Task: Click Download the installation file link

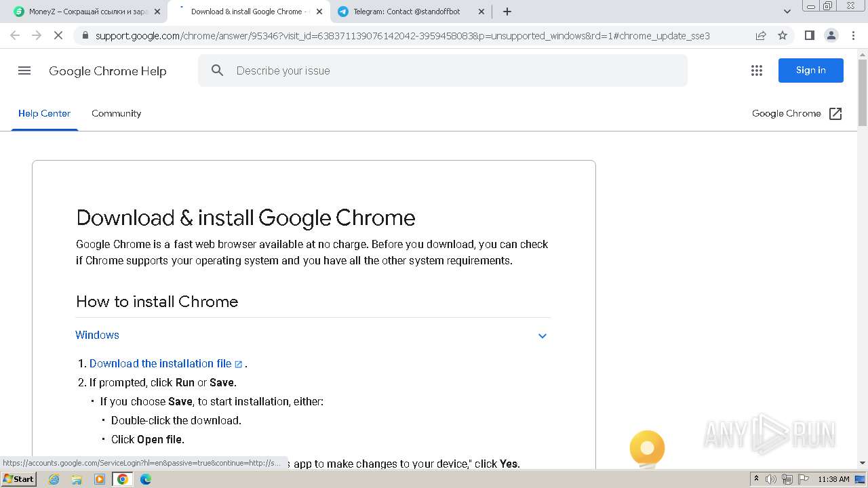Action: pos(161,363)
